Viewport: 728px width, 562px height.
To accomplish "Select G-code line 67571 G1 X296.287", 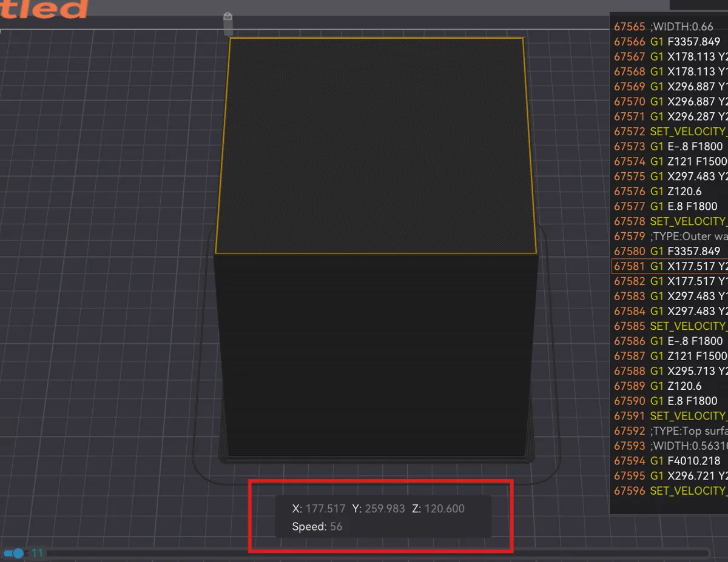I will point(670,116).
